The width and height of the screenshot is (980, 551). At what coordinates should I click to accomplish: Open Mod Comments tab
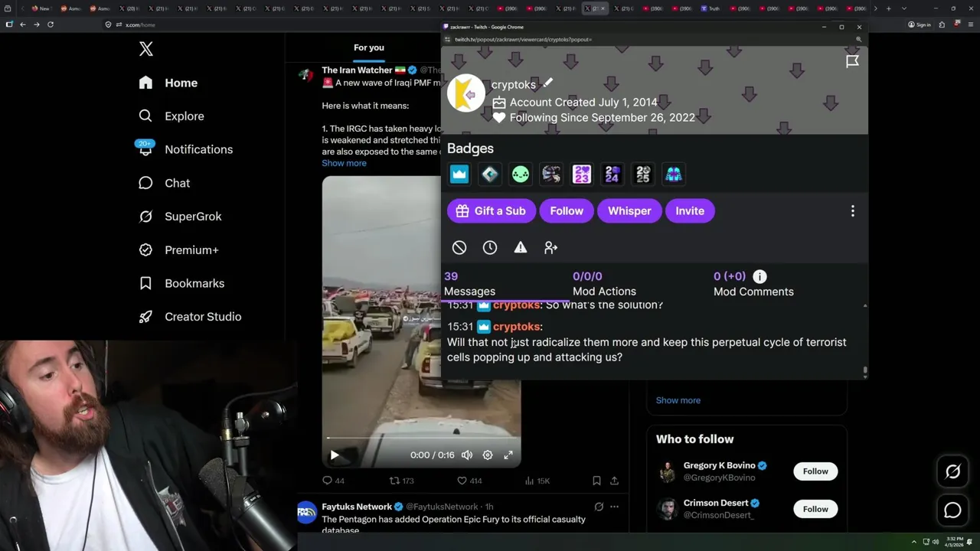(x=753, y=284)
